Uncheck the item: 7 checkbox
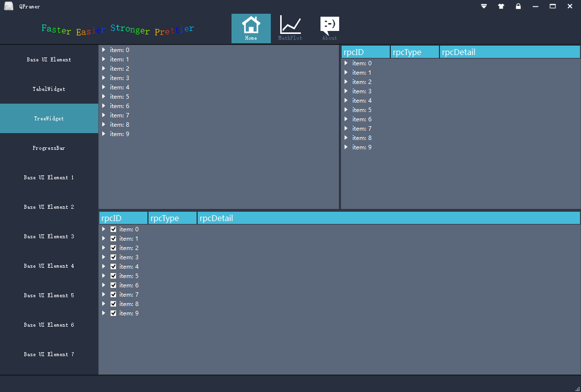This screenshot has height=392, width=581. [114, 294]
